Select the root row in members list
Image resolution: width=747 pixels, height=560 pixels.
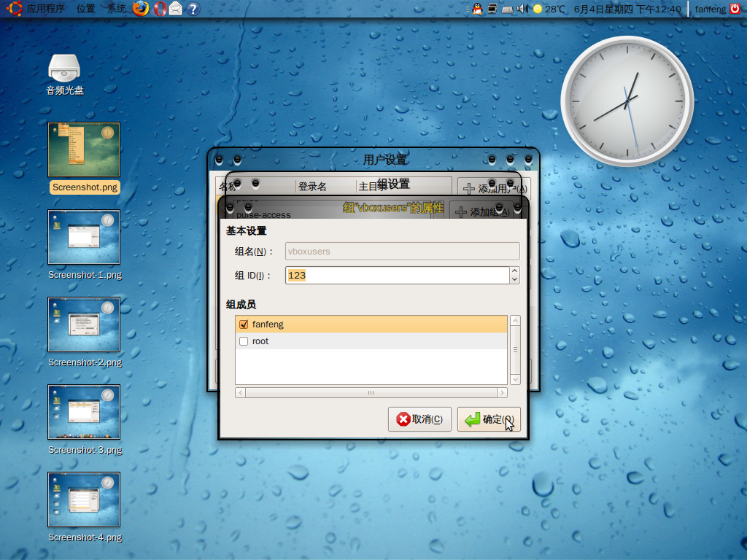(x=371, y=341)
